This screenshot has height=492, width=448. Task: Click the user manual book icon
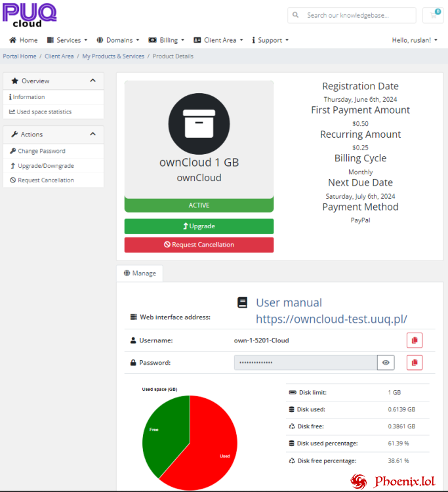coord(242,302)
